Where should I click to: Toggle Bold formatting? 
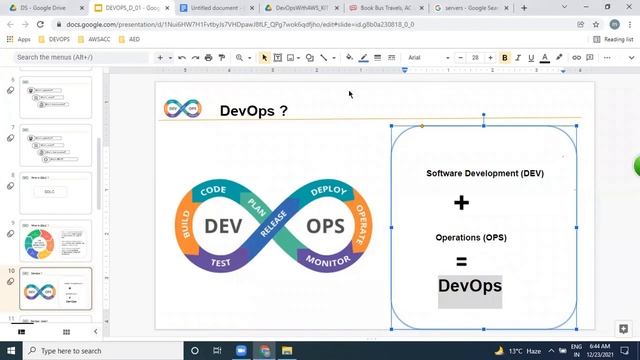(x=504, y=58)
